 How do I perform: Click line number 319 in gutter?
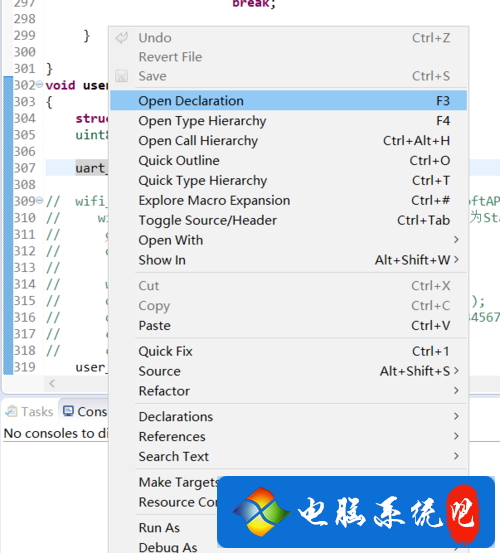(25, 367)
